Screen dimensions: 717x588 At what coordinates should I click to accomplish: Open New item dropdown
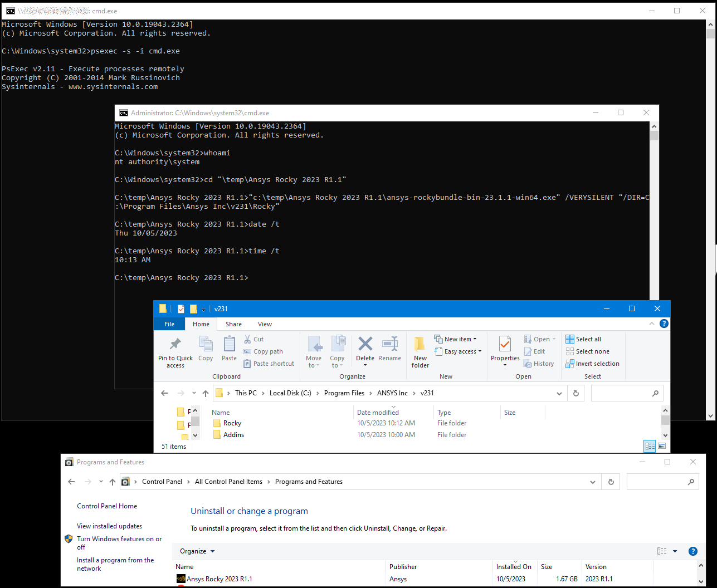coord(455,339)
